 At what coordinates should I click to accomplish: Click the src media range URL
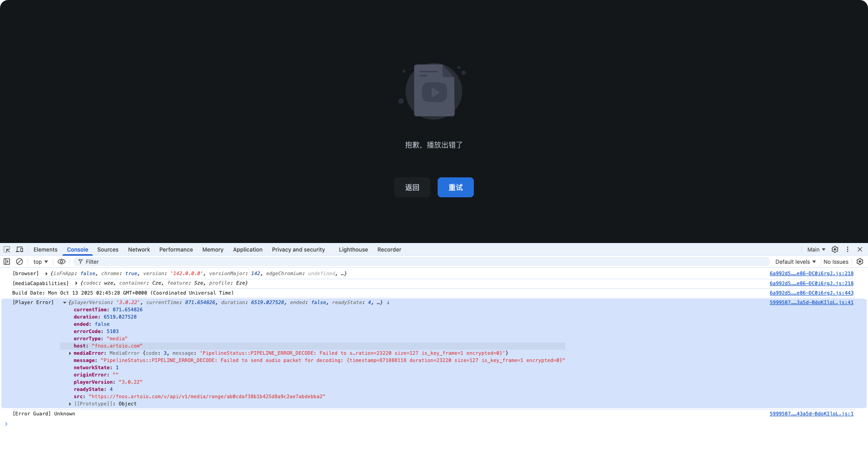pyautogui.click(x=207, y=397)
